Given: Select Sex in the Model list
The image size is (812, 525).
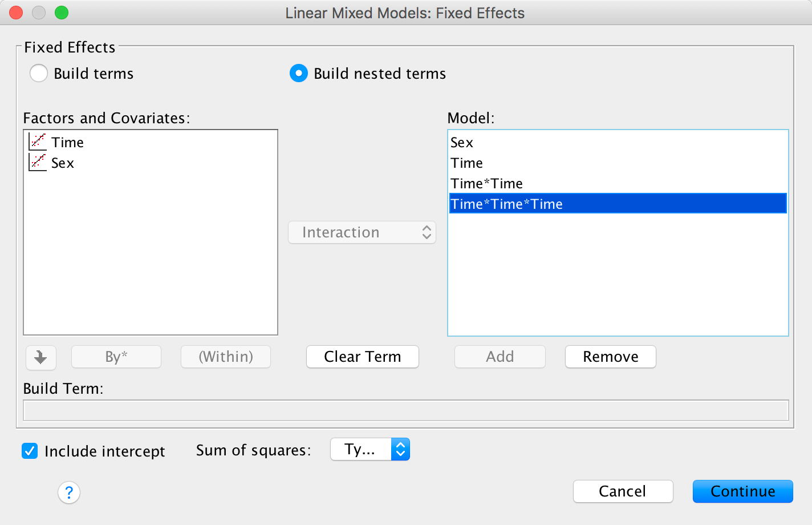Looking at the screenshot, I should 462,143.
